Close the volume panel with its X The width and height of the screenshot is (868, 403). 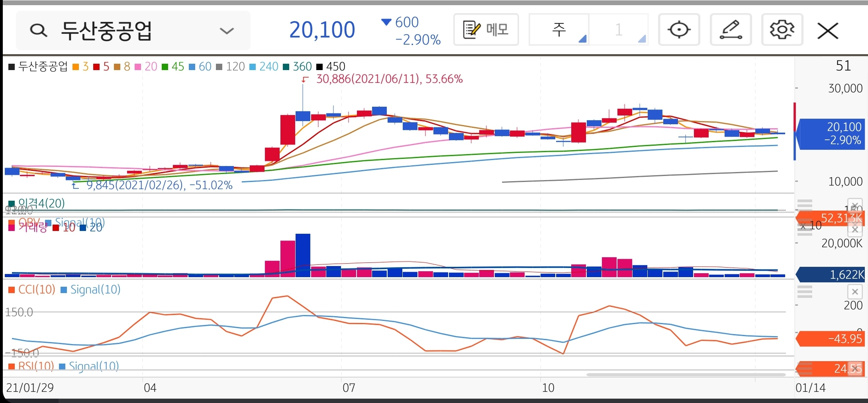pos(855,229)
